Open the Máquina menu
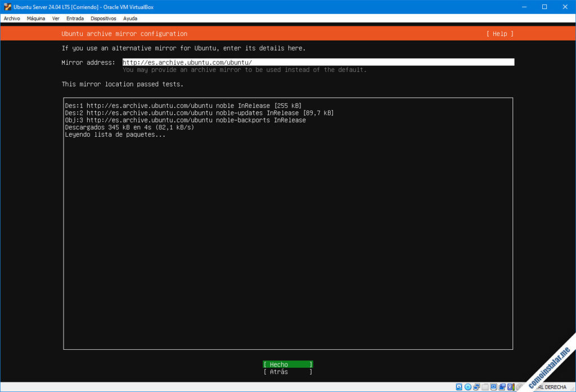The height and width of the screenshot is (392, 576). [x=35, y=18]
